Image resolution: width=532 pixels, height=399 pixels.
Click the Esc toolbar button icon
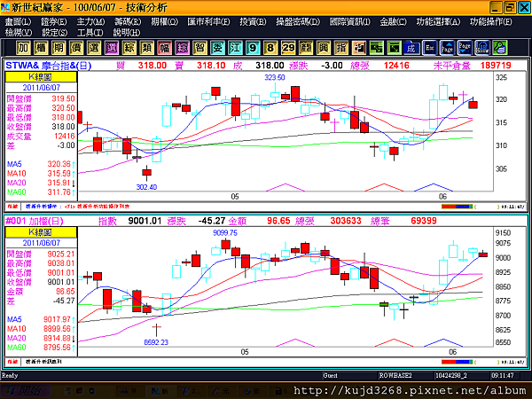coord(429,48)
